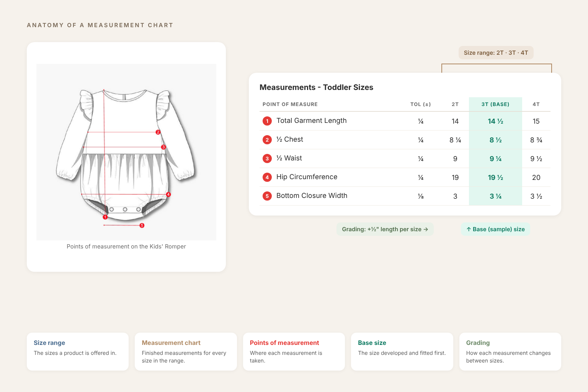This screenshot has height=392, width=588.
Task: Click the base value '8 ½' for chest
Action: coord(495,140)
